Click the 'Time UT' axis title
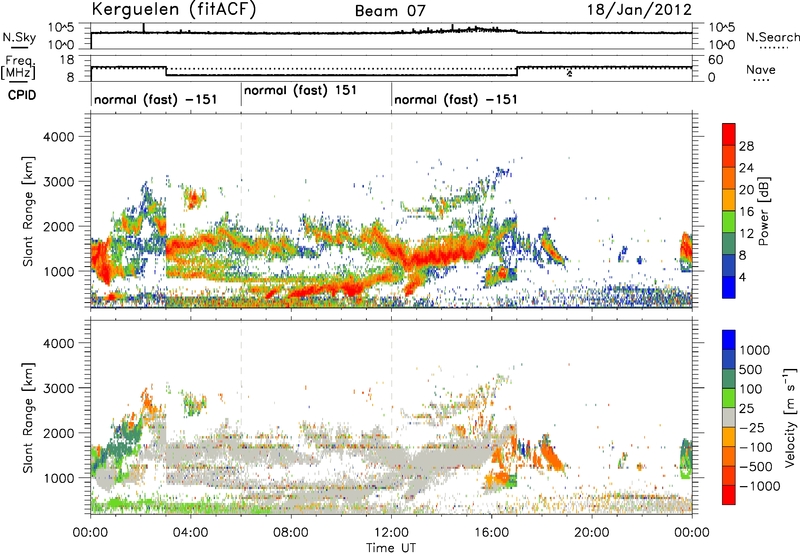The width and height of the screenshot is (800, 554). coord(391,547)
